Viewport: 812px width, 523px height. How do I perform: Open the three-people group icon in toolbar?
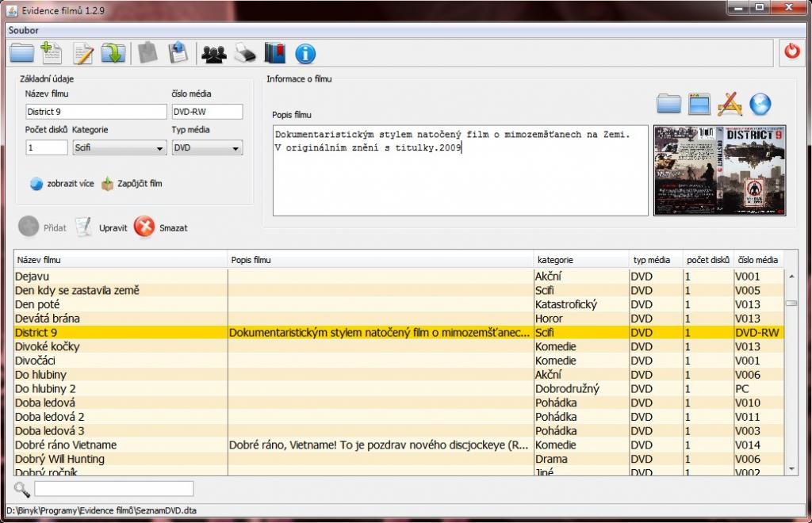click(213, 53)
